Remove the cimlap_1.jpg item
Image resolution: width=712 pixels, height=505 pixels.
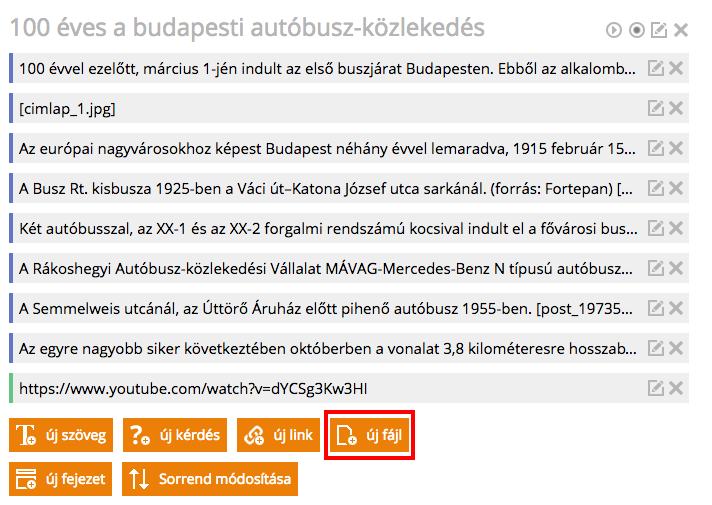coord(676,108)
